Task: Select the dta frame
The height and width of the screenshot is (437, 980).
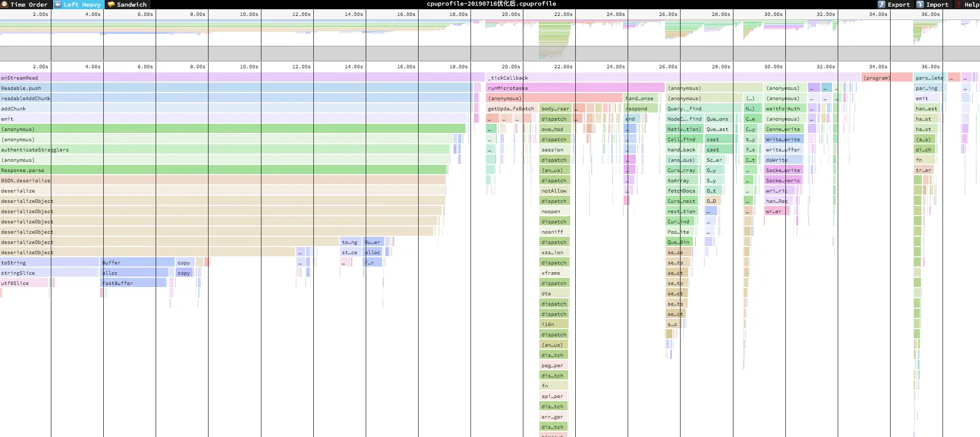Action: pyautogui.click(x=554, y=293)
